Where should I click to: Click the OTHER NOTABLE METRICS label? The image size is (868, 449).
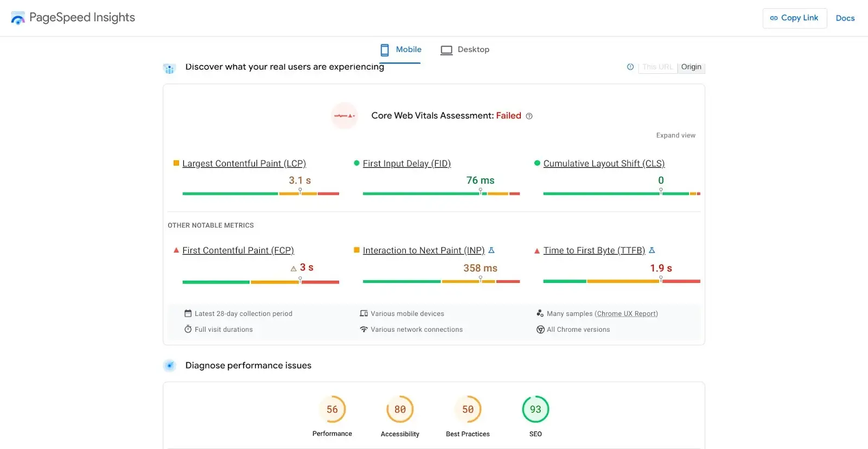click(210, 225)
